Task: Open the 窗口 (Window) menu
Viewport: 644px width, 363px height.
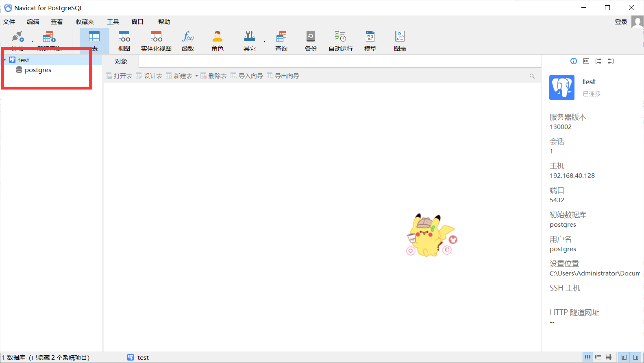Action: click(x=137, y=22)
